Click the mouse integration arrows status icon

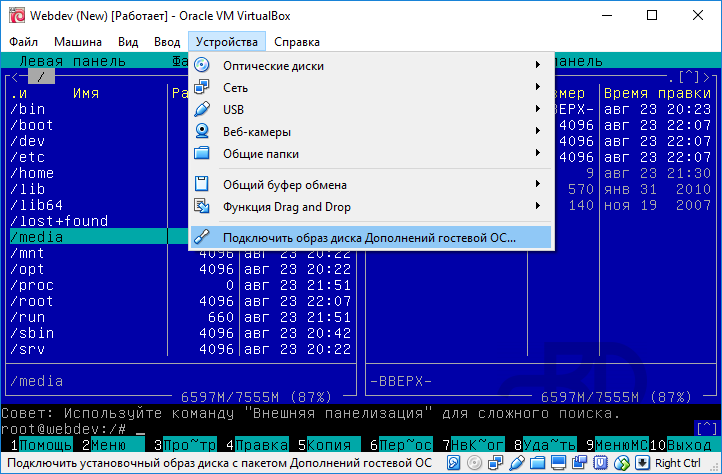click(x=621, y=463)
